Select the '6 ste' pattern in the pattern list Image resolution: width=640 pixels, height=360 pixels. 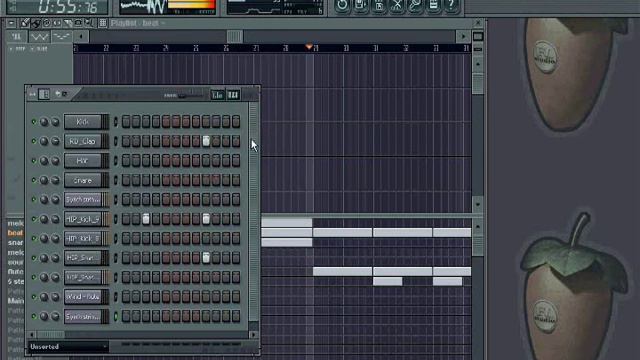[16, 282]
